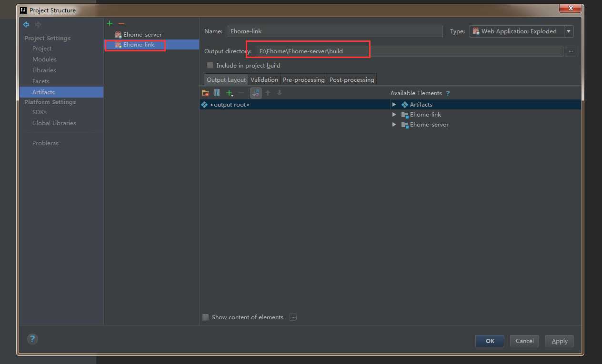
Task: Remove element in output layout toolbar
Action: [x=241, y=93]
